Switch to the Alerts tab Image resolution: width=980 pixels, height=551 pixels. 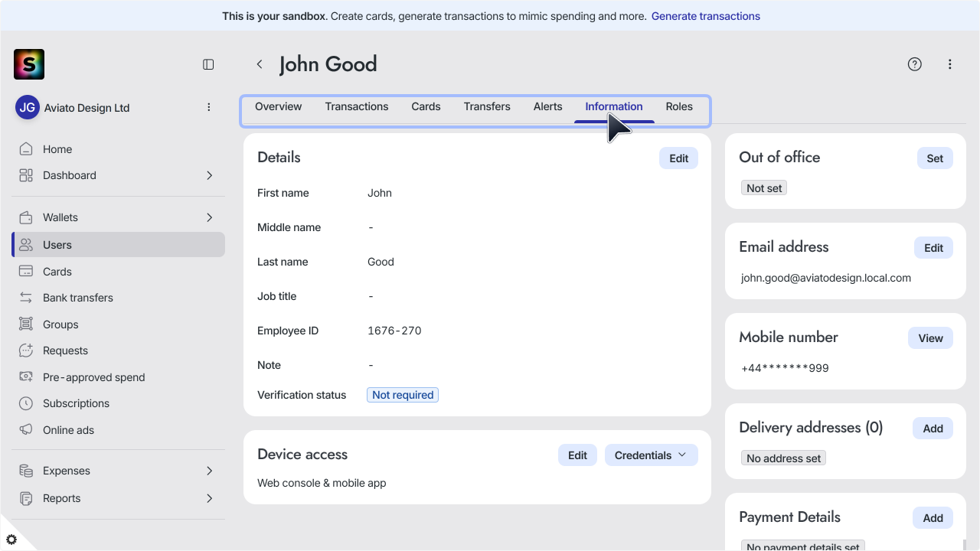(x=548, y=106)
